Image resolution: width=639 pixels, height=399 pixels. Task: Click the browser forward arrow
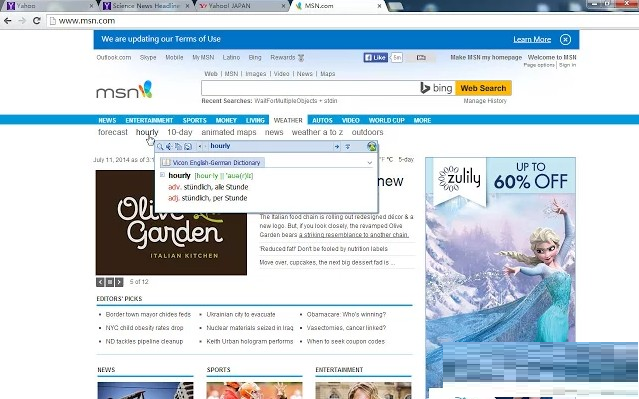(22, 21)
